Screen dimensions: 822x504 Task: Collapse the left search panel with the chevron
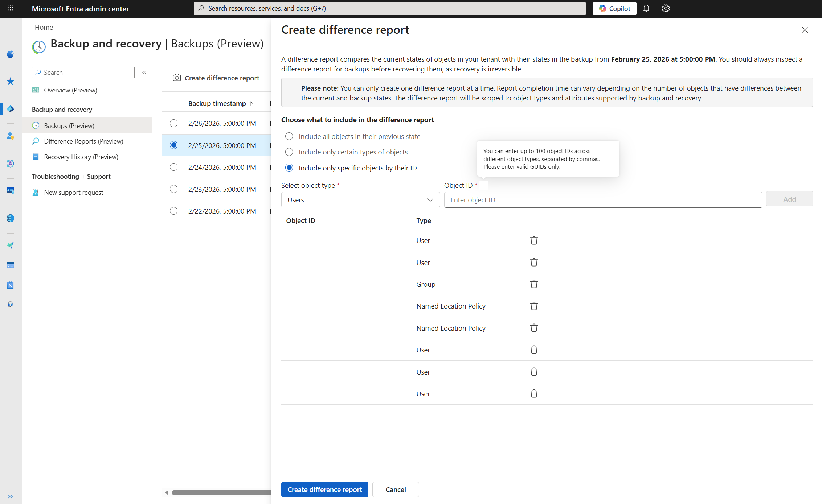pyautogui.click(x=144, y=72)
